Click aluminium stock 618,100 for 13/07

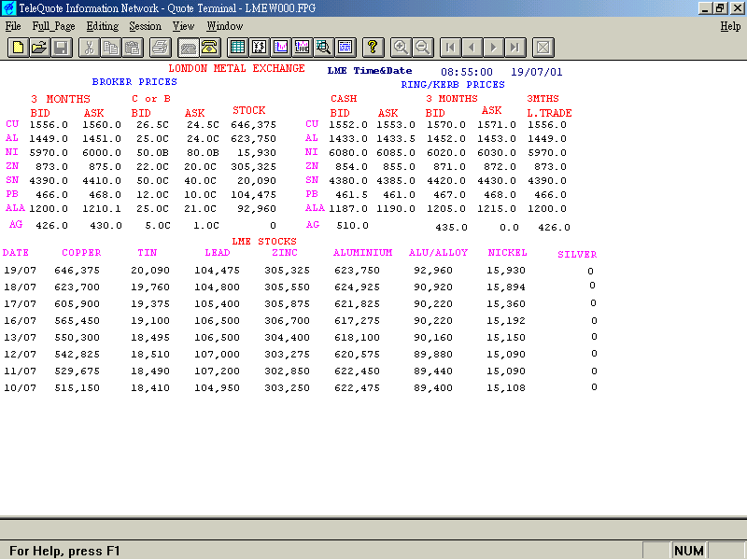[x=358, y=338]
